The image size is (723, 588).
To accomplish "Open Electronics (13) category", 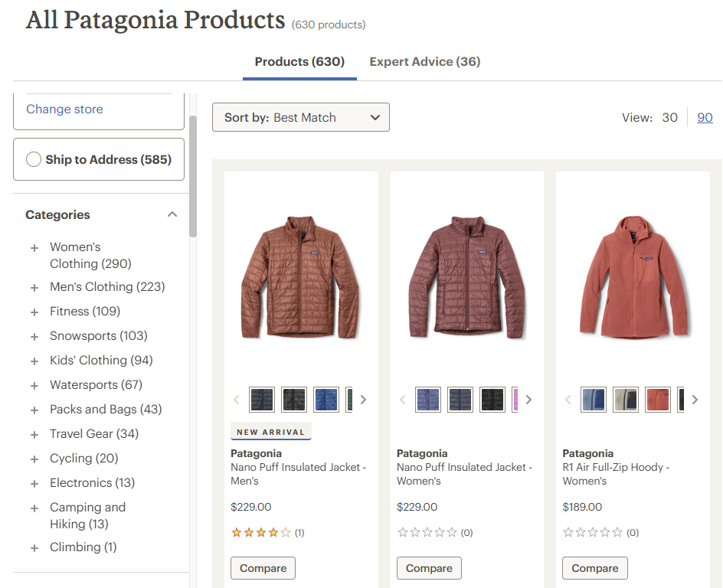I will [x=92, y=482].
